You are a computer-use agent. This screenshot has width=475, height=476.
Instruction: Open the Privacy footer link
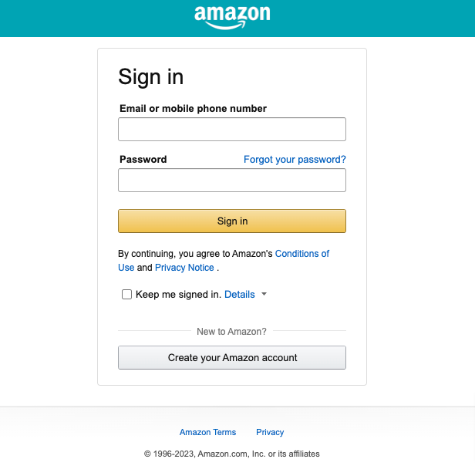coord(270,432)
